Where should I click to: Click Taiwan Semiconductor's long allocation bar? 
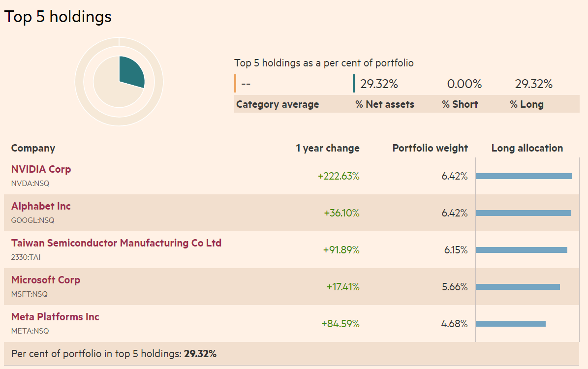[521, 250]
